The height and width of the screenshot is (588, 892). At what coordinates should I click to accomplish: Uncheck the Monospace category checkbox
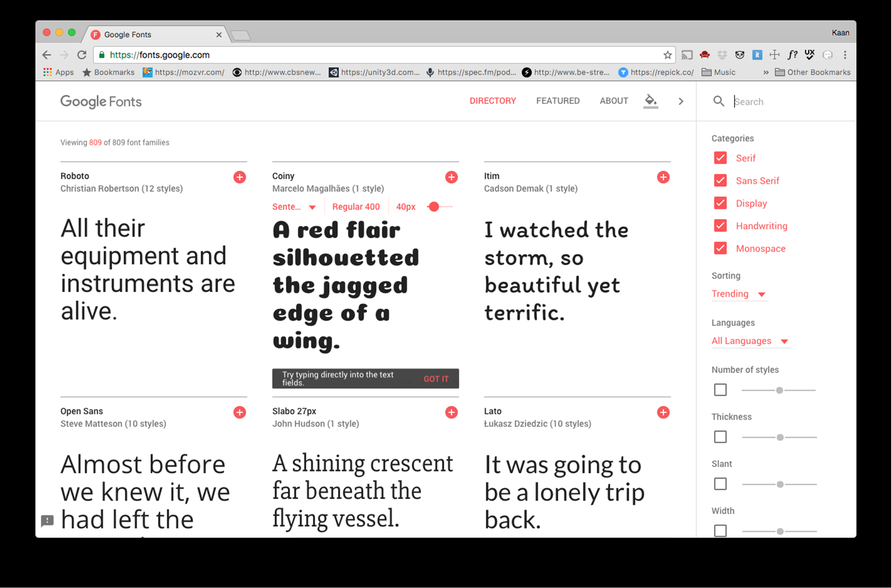pyautogui.click(x=720, y=248)
